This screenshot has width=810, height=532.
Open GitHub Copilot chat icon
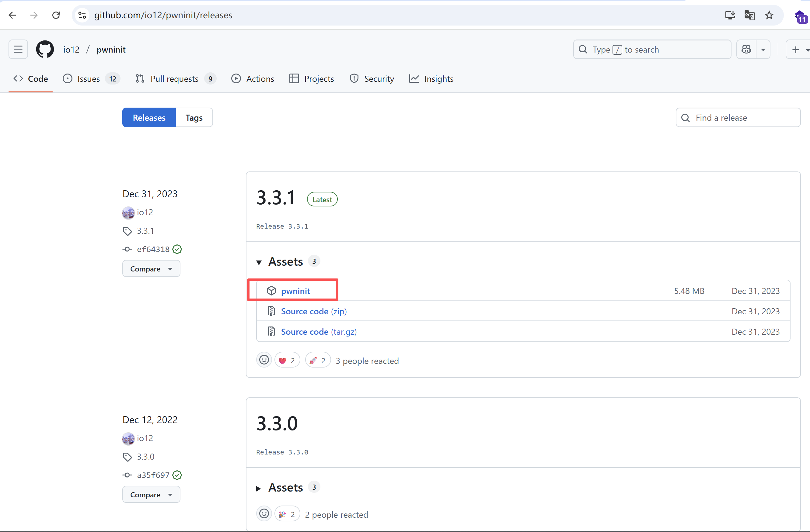746,50
